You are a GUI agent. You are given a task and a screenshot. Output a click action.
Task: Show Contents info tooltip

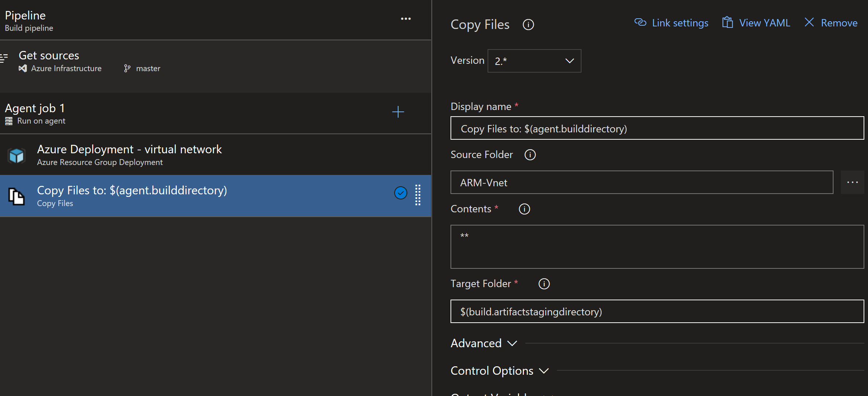(524, 209)
